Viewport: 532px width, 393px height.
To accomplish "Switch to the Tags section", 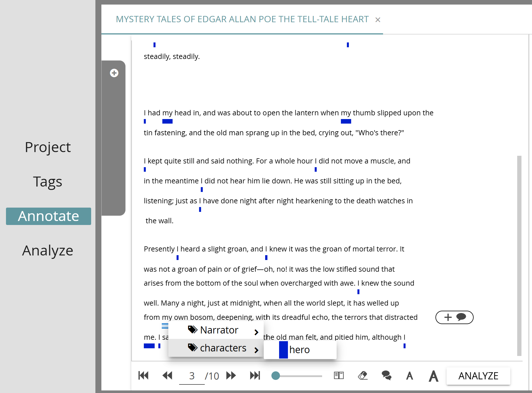I will click(48, 181).
